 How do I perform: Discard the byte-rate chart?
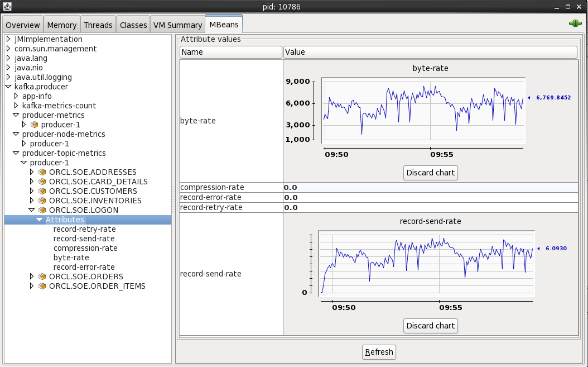tap(430, 173)
